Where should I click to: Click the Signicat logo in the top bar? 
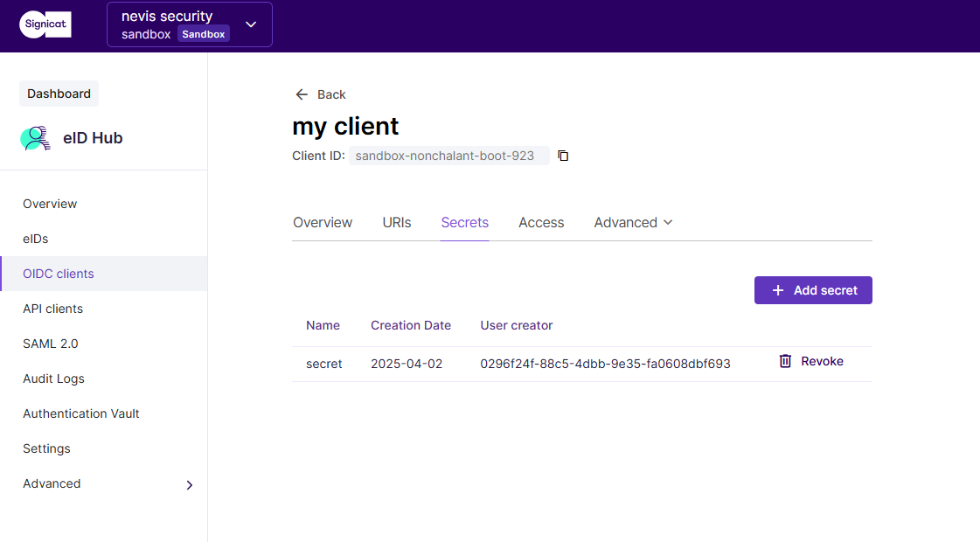click(x=45, y=24)
